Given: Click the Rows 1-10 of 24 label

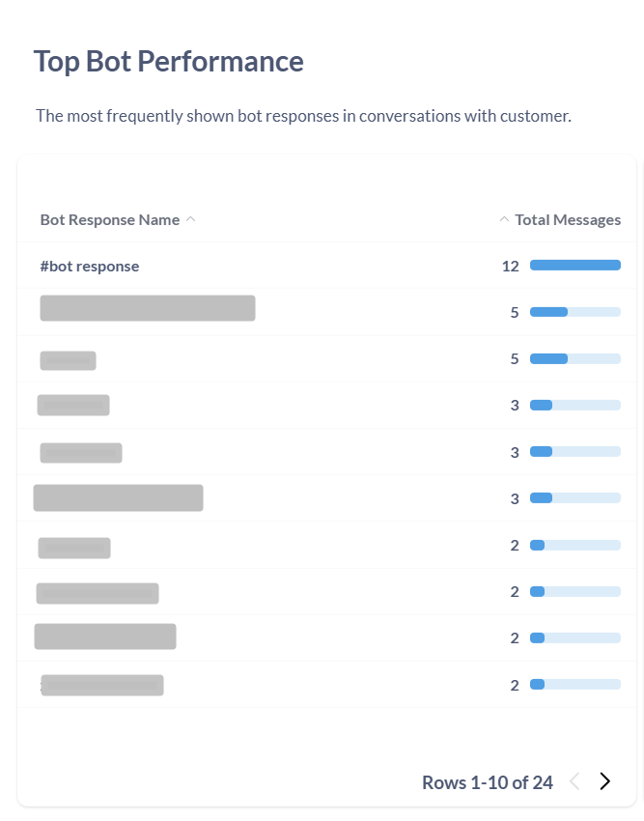Looking at the screenshot, I should tap(487, 782).
